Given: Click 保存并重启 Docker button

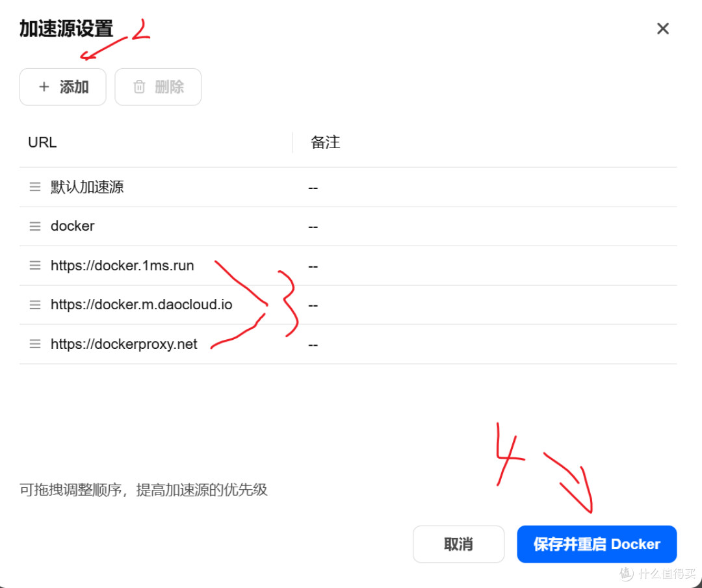Looking at the screenshot, I should [597, 544].
